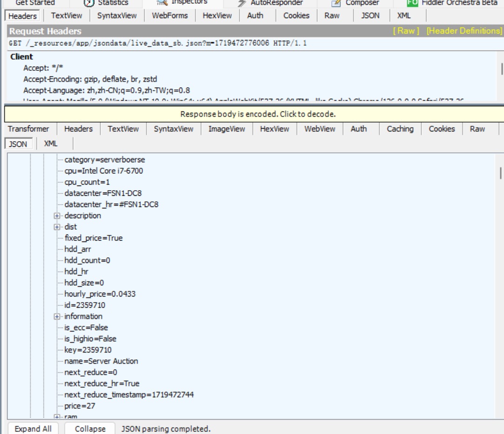The width and height of the screenshot is (504, 434).
Task: Click Expand All button
Action: pyautogui.click(x=33, y=429)
